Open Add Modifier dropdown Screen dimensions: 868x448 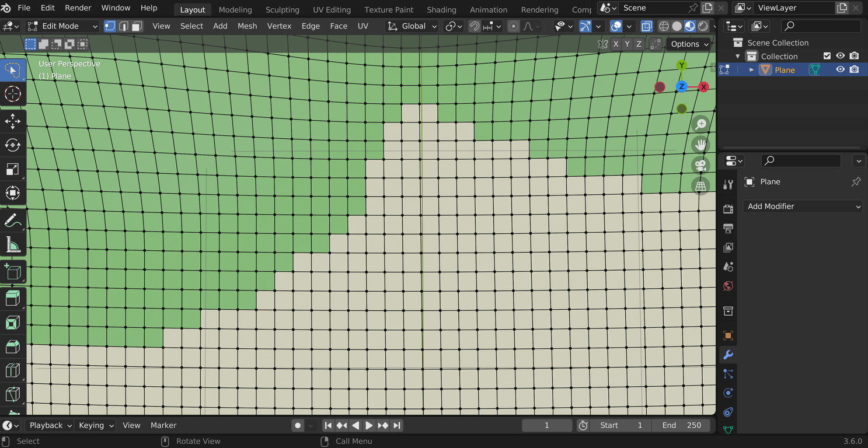coord(803,206)
